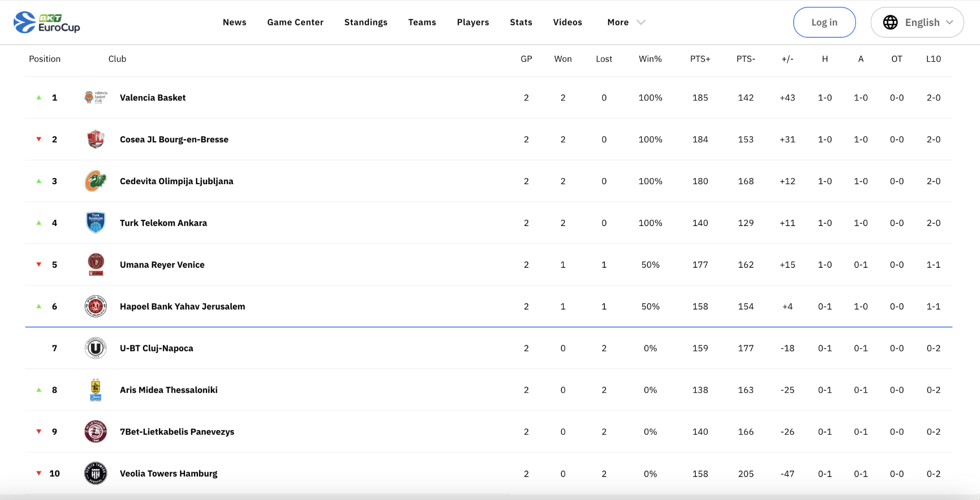Viewport: 980px width, 500px height.
Task: Click the 7Bet-Lietkabelis Panevezys logo
Action: point(95,432)
